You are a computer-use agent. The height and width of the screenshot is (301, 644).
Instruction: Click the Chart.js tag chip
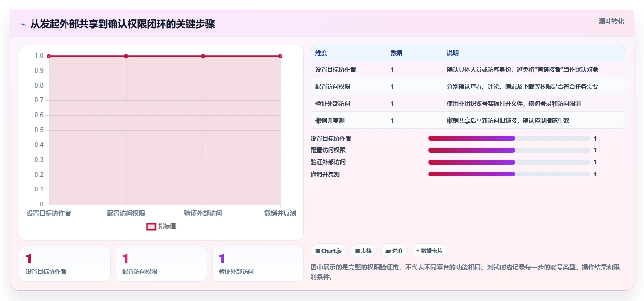pyautogui.click(x=329, y=251)
